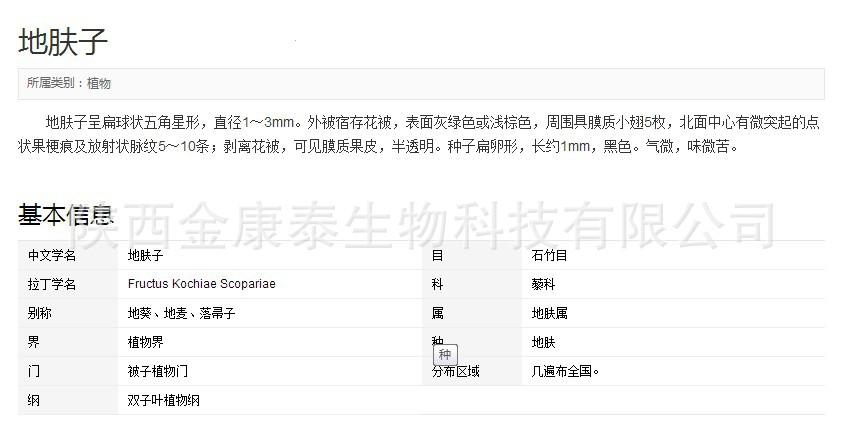The height and width of the screenshot is (432, 844).
Task: Select the 地肤子 value beside 中文学名
Action: click(145, 256)
